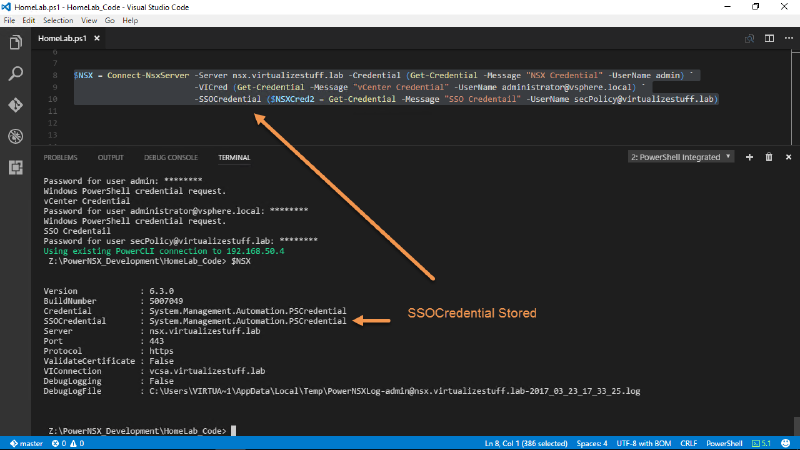Change end of line sequence CRLF
800x450 pixels.
pos(688,443)
